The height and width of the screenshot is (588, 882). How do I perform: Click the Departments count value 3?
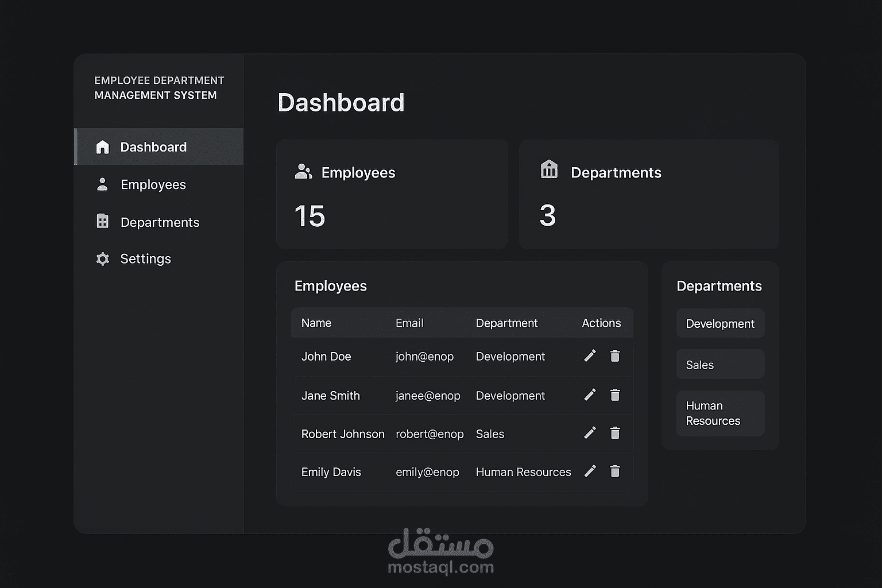tap(548, 216)
